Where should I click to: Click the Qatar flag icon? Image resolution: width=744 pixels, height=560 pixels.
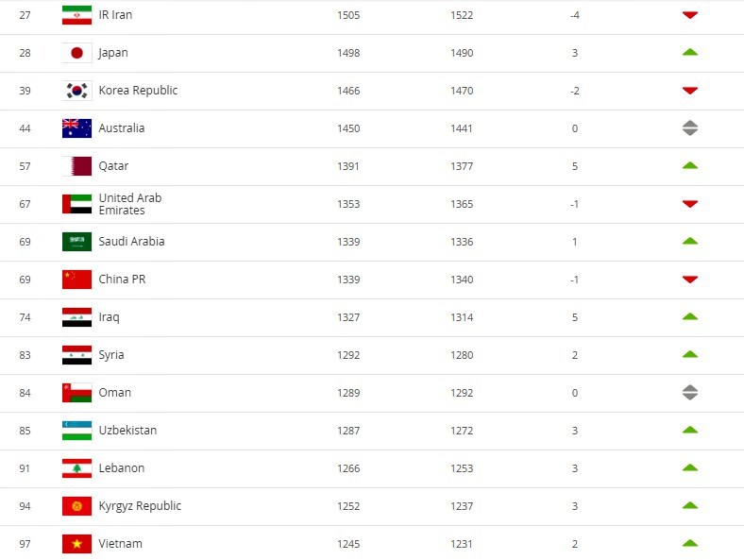click(x=76, y=166)
